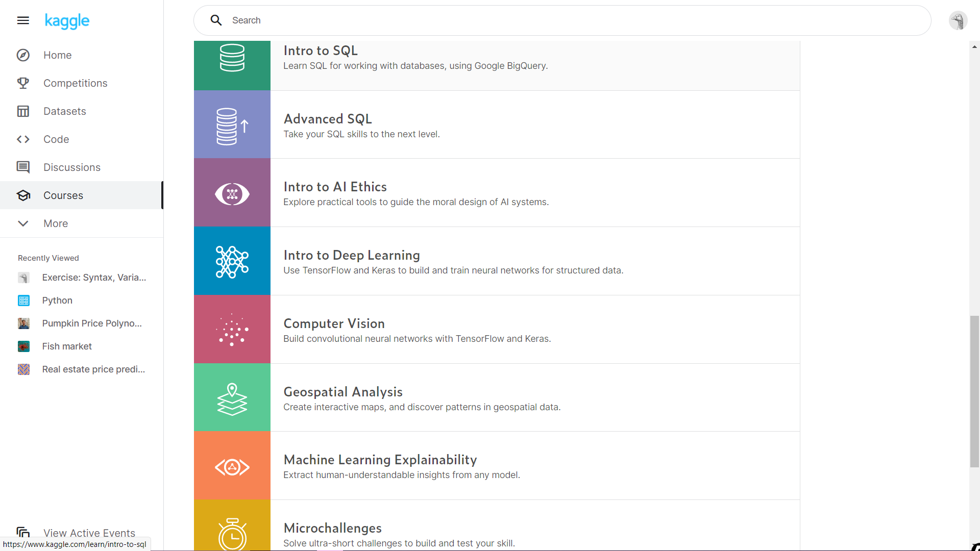Image resolution: width=980 pixels, height=551 pixels.
Task: Click 'Solve ultra-short challenges' description
Action: [399, 543]
